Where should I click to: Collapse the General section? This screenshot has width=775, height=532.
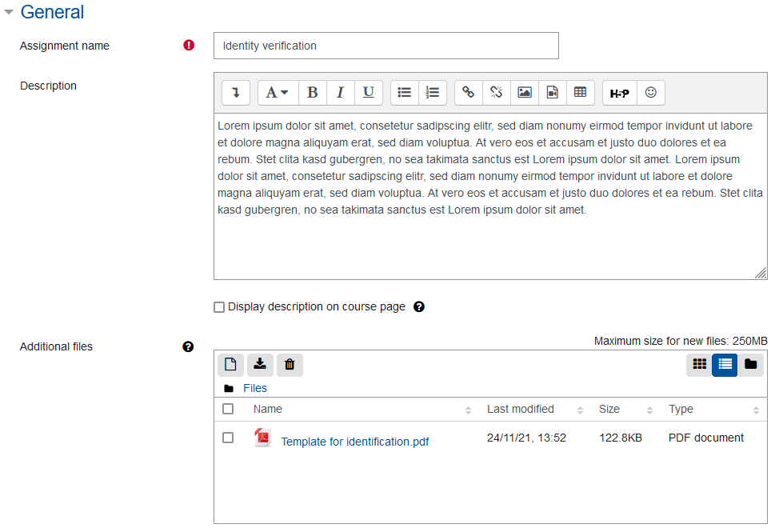pos(10,12)
